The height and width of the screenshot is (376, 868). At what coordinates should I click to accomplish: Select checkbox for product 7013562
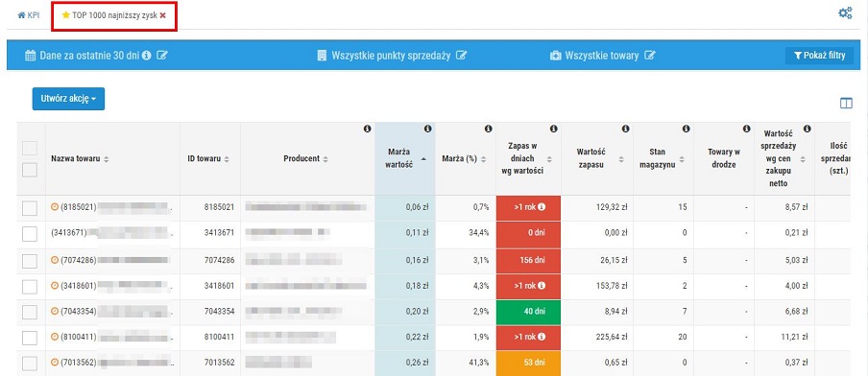(30, 364)
